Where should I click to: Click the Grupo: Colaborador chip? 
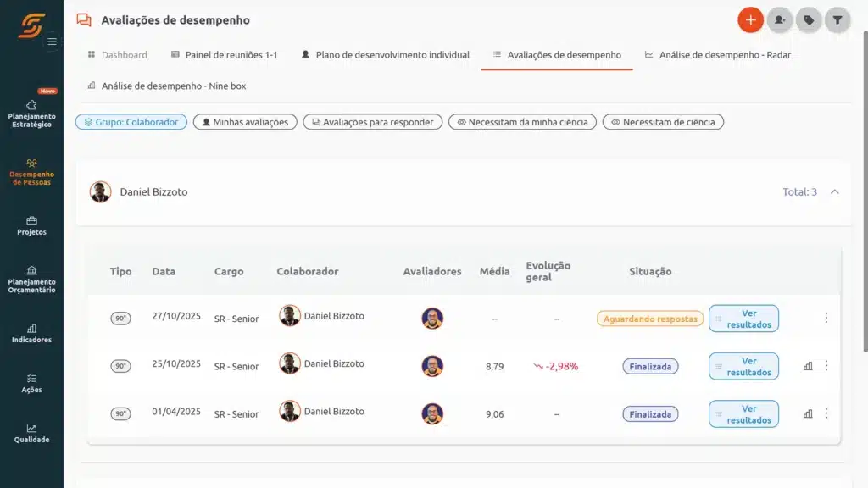(x=131, y=121)
